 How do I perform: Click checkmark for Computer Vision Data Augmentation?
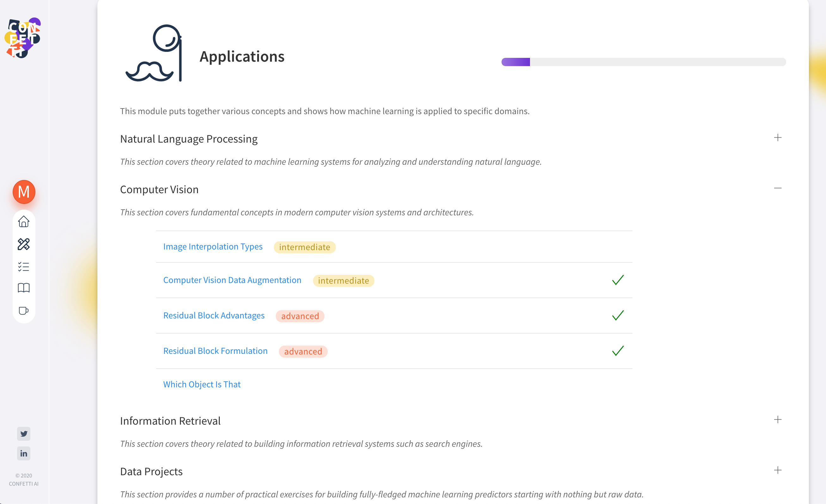(618, 280)
